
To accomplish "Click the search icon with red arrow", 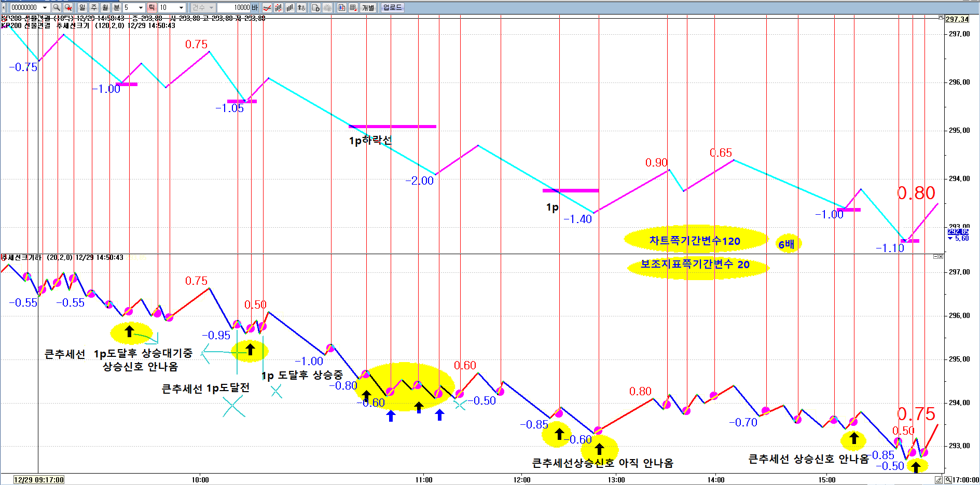I will [67, 7].
